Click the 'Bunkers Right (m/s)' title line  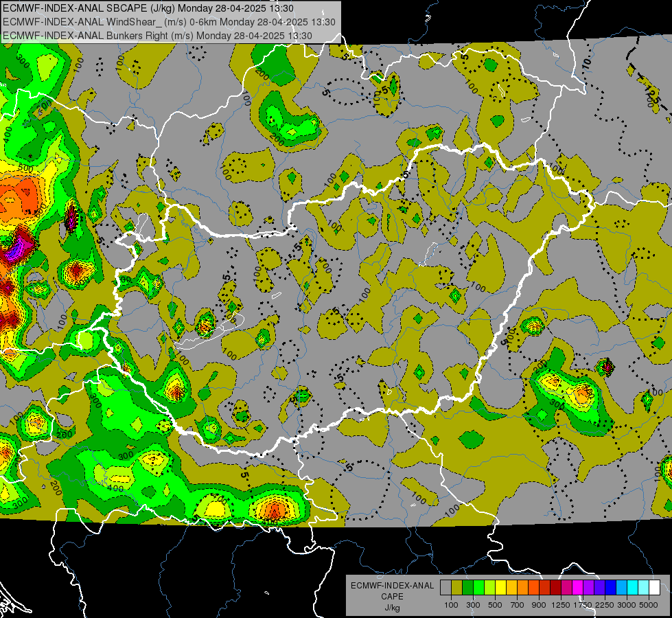click(x=157, y=36)
